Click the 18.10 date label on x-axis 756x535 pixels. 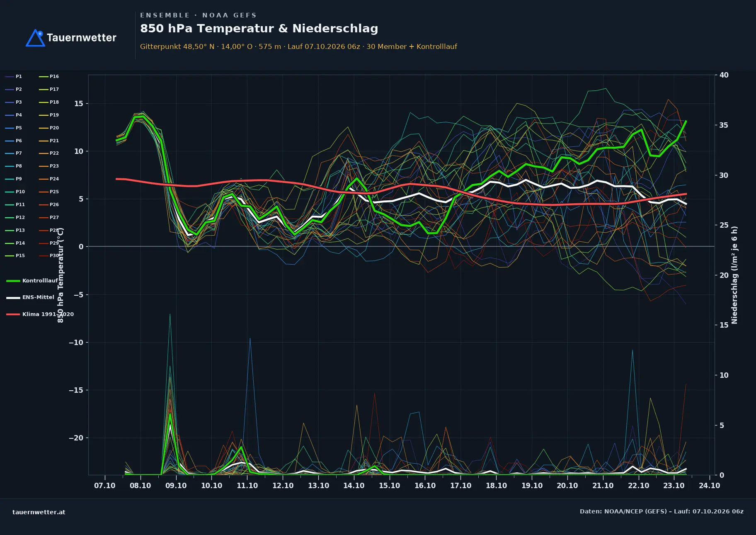click(497, 486)
